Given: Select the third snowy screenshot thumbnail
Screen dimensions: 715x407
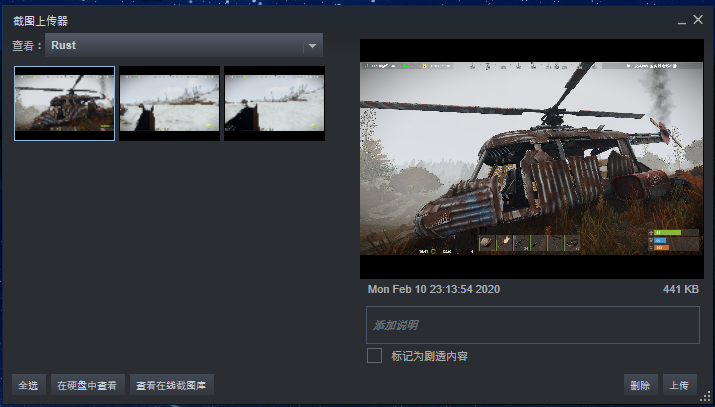Looking at the screenshot, I should click(275, 103).
